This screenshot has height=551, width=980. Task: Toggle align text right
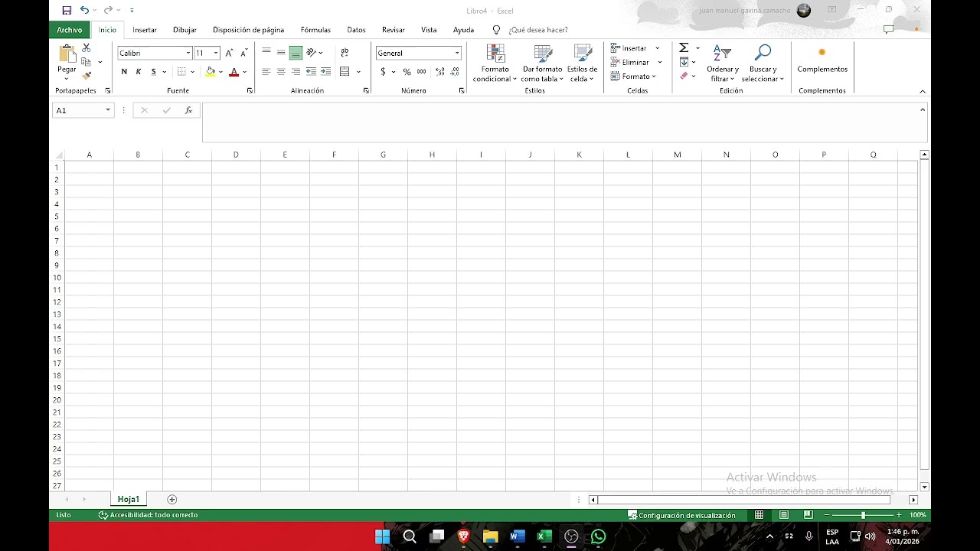296,72
